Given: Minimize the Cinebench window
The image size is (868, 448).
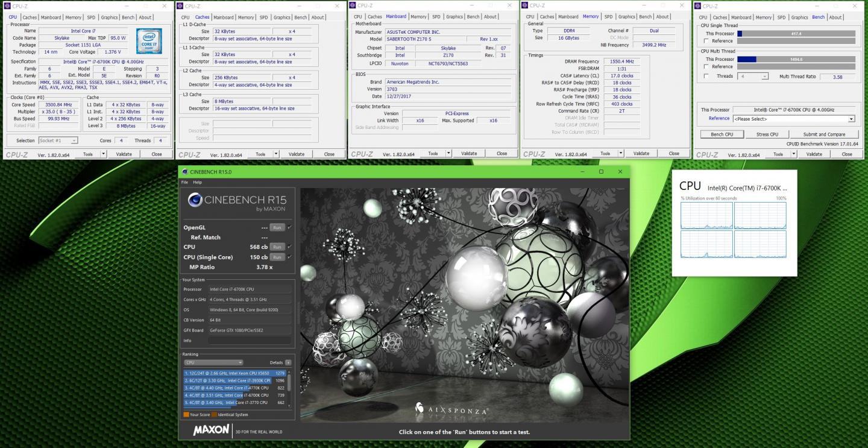Looking at the screenshot, I should 582,172.
